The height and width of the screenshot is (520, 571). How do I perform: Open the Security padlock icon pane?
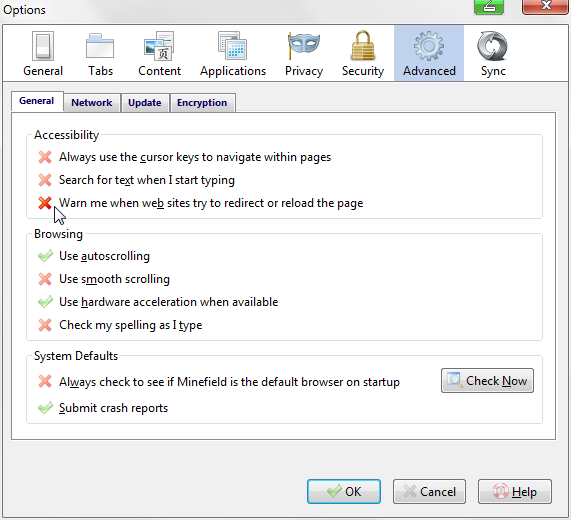[363, 54]
